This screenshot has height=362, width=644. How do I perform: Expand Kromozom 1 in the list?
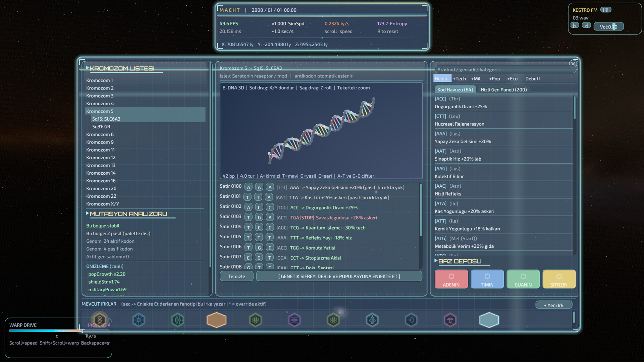[x=145, y=80]
